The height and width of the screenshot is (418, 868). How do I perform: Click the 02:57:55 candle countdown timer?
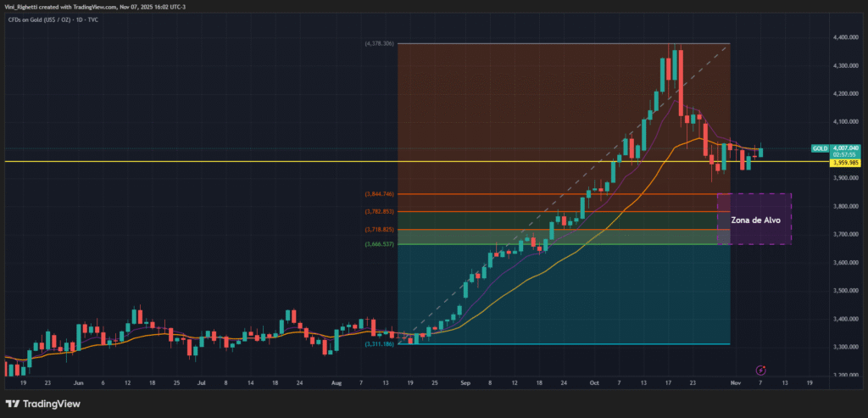pyautogui.click(x=845, y=155)
